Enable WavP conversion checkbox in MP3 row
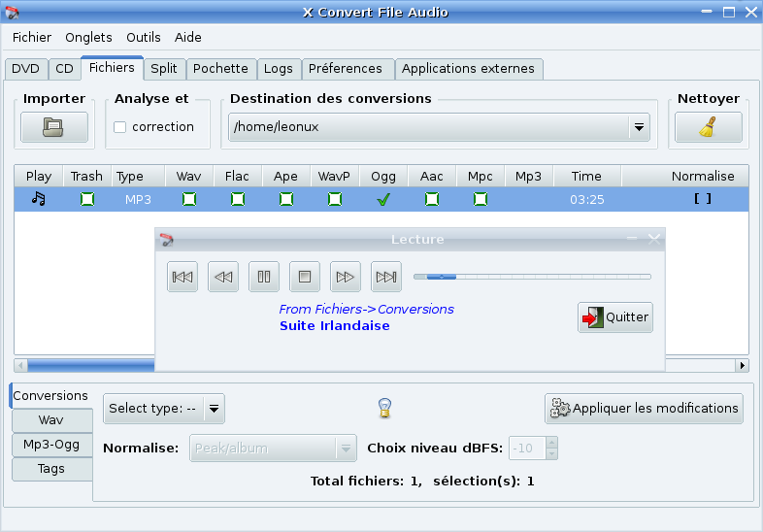 (x=335, y=199)
